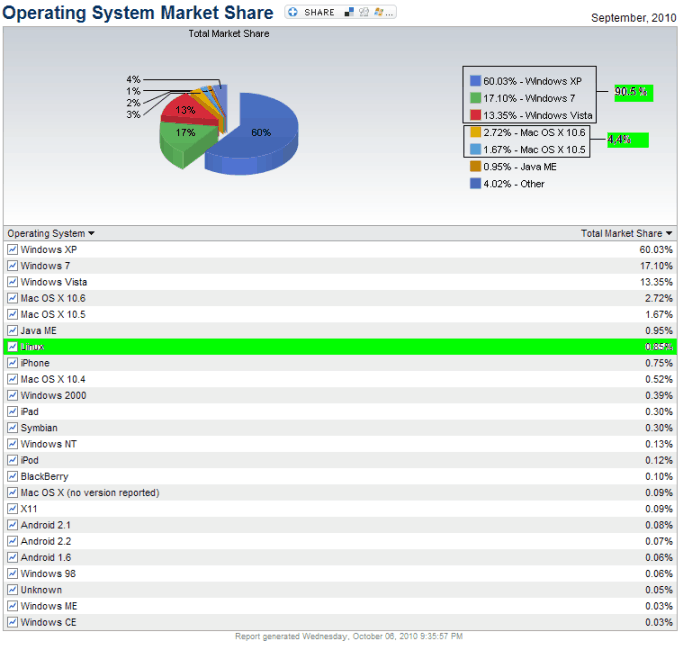
Task: Click the Windows 7 green legend swatch
Action: (x=475, y=98)
